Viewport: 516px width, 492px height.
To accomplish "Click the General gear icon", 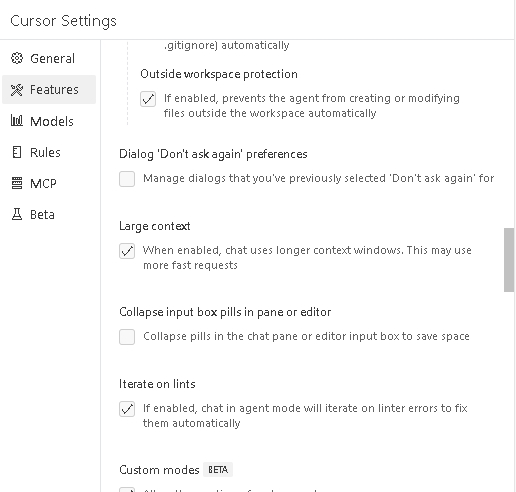I will point(17,58).
